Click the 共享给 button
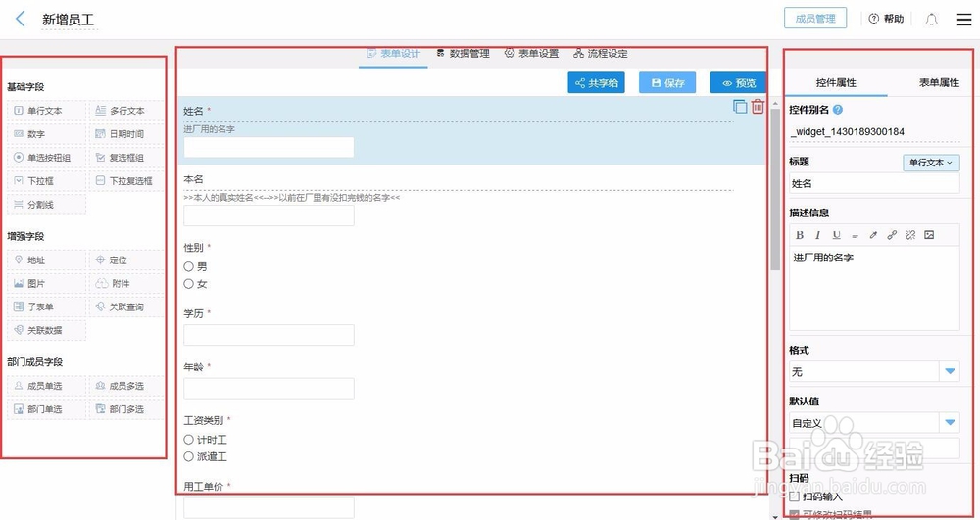Image resolution: width=980 pixels, height=520 pixels. 597,83
